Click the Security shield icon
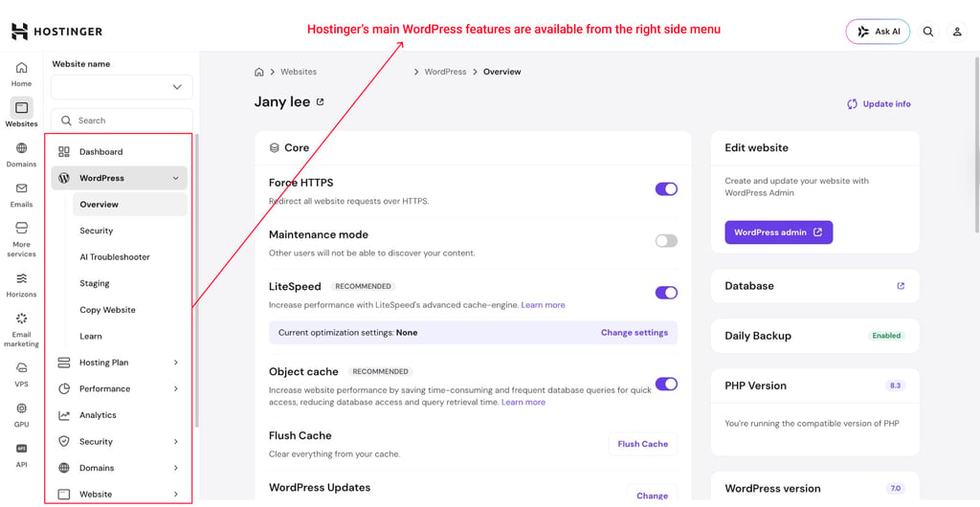The height and width of the screenshot is (507, 980). [64, 441]
